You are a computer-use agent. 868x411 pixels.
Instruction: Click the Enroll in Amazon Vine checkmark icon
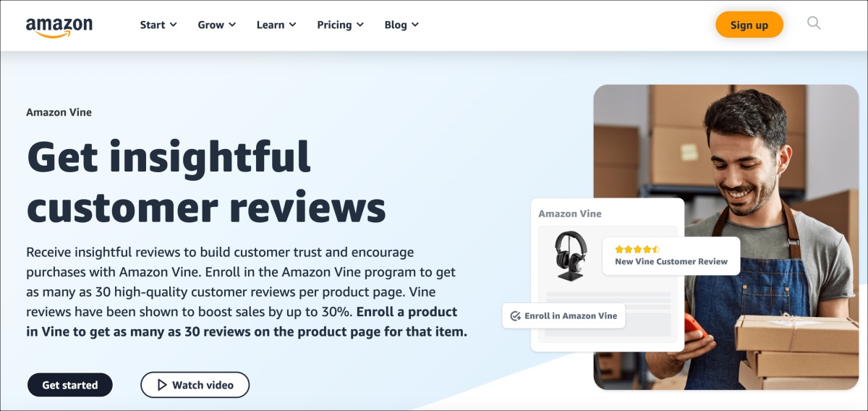(516, 316)
